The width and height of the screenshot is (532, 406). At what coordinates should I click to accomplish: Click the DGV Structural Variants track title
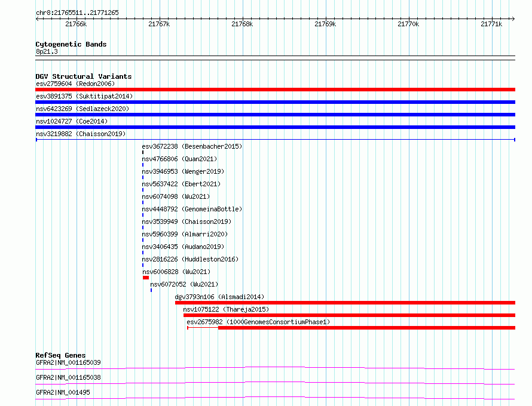point(84,76)
